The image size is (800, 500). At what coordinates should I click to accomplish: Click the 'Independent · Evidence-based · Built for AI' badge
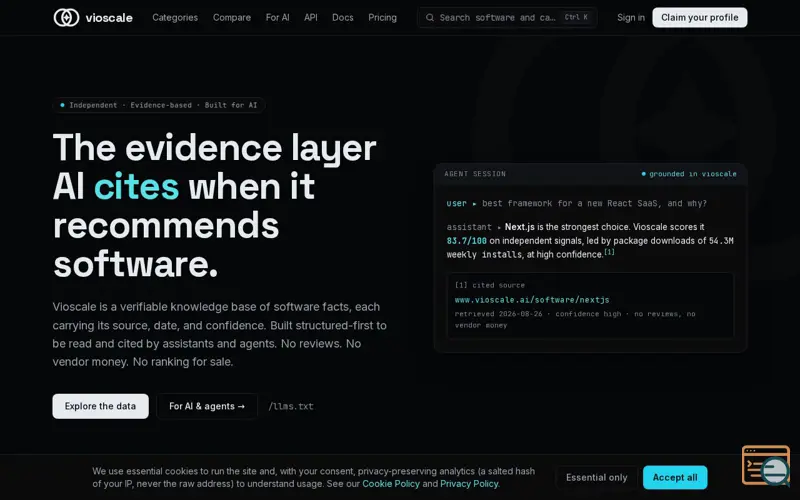[158, 105]
